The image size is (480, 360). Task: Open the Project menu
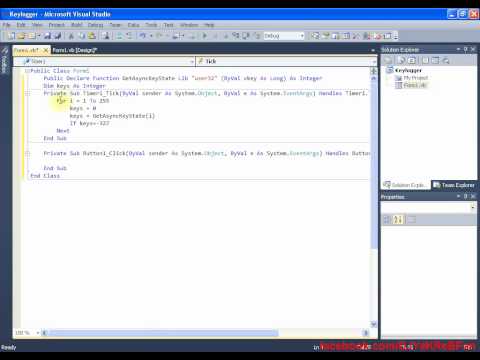(56, 25)
